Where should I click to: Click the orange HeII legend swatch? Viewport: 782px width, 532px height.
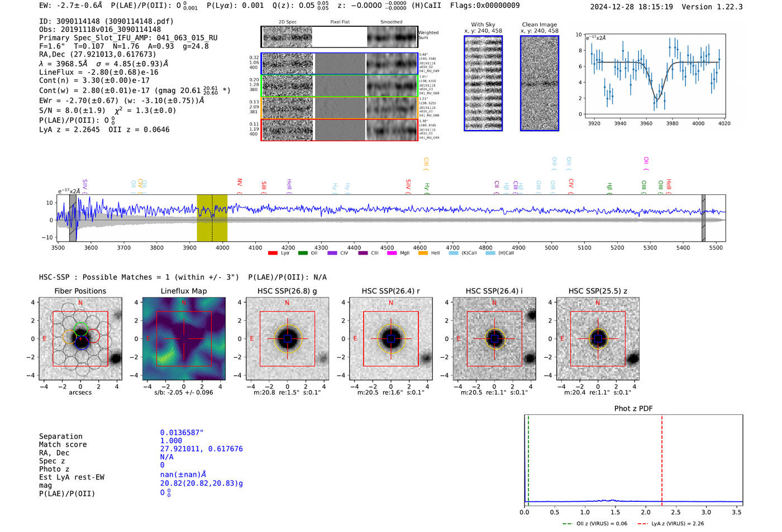[x=423, y=253]
